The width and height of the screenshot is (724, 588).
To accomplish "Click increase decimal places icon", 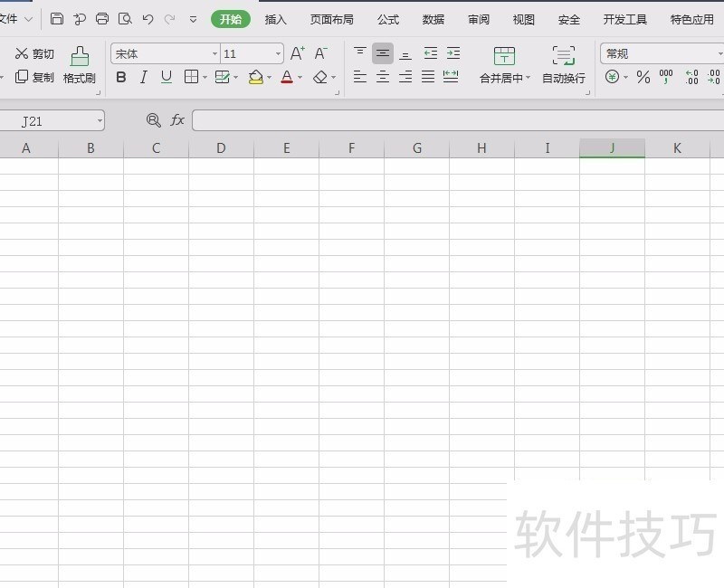I will [x=691, y=77].
